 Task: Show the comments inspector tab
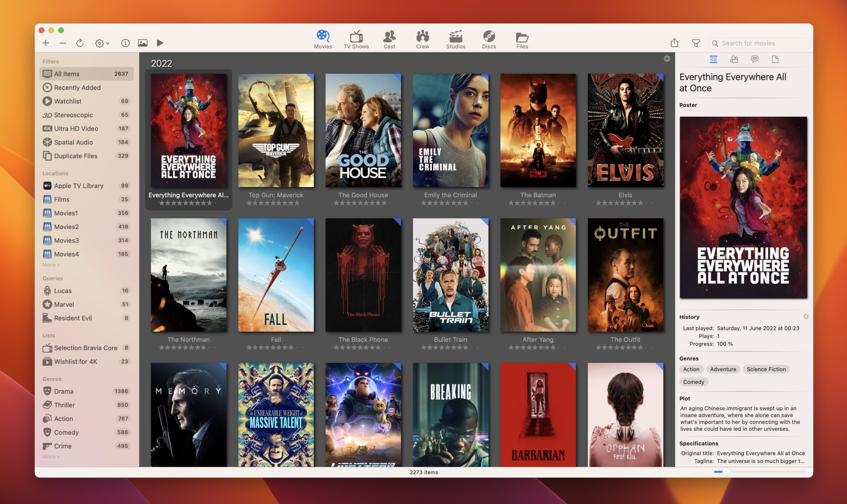pyautogui.click(x=755, y=59)
